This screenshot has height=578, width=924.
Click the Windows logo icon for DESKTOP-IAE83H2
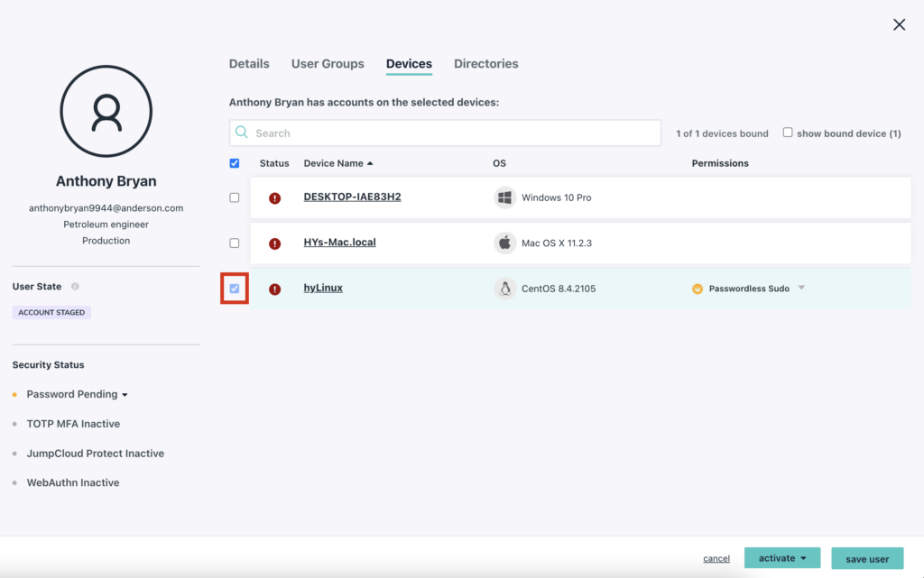point(504,197)
